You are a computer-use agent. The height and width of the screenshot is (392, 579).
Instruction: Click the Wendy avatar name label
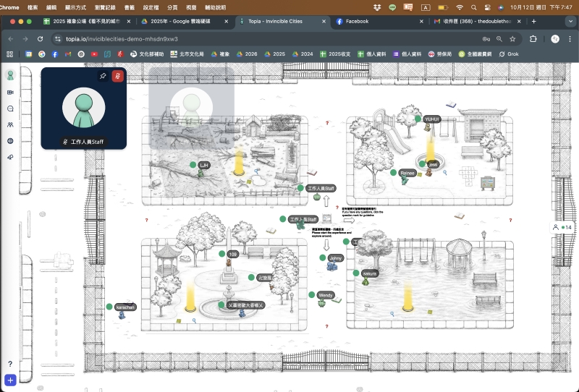click(326, 295)
